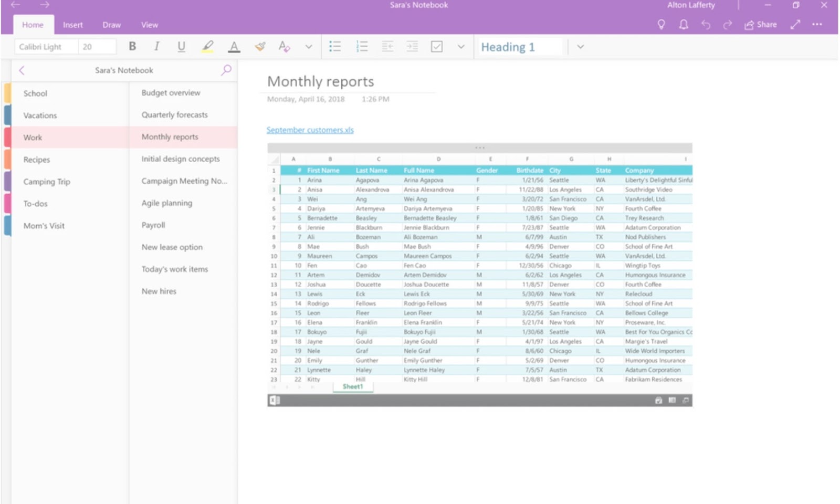Apply the text highlighter
The height and width of the screenshot is (504, 840).
(x=208, y=46)
